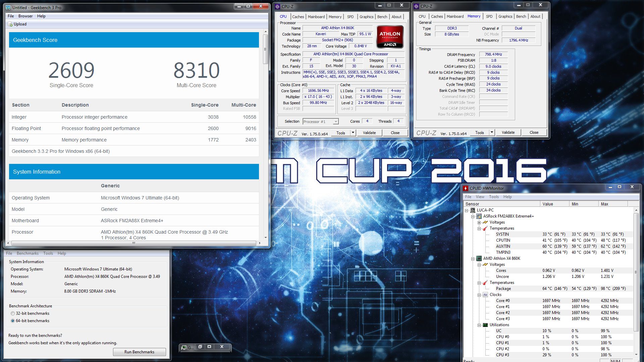Collapse the AMD Athlon X4 860K node
This screenshot has height=362, width=644.
coord(473,258)
